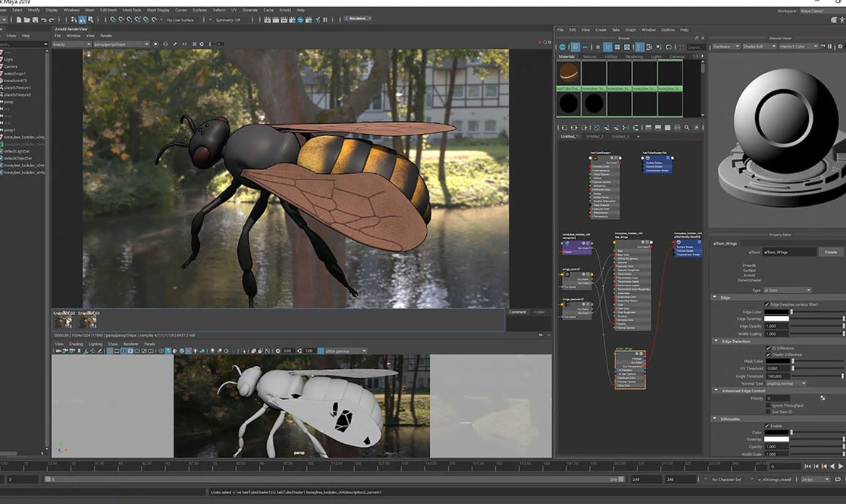Click the refresh swatches icon in Hypershade toolbar
The image size is (846, 504).
click(x=670, y=46)
